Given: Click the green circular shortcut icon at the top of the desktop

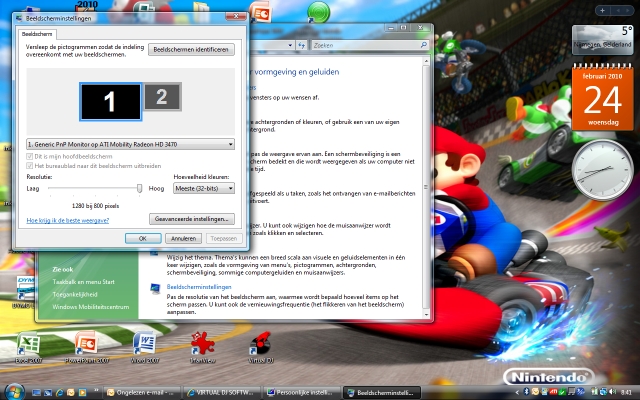Looking at the screenshot, I should click(x=318, y=12).
